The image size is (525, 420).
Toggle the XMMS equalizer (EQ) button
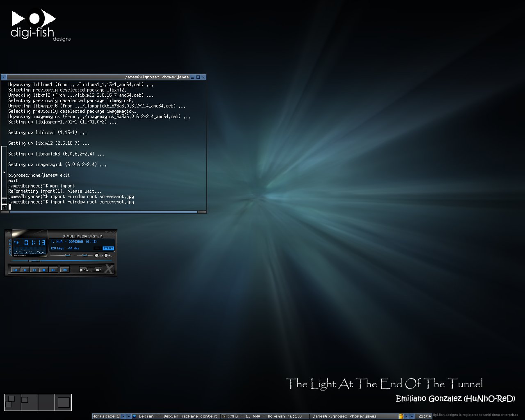click(x=97, y=256)
